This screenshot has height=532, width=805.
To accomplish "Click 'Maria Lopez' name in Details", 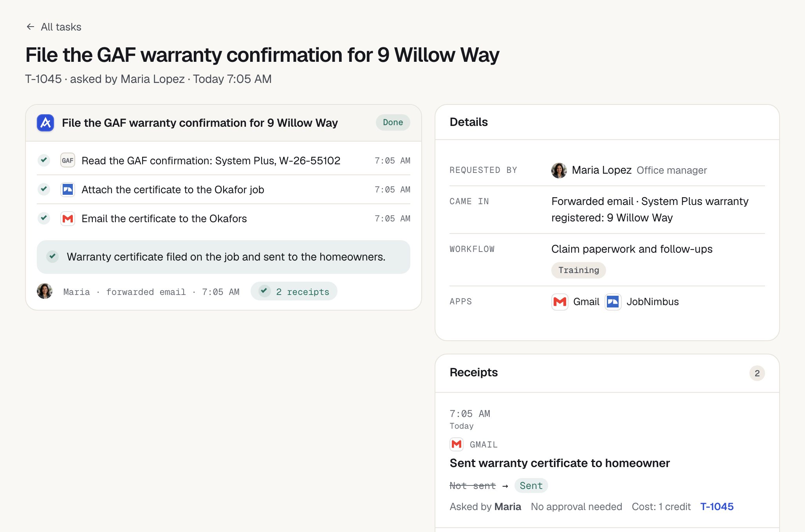I will click(x=601, y=170).
